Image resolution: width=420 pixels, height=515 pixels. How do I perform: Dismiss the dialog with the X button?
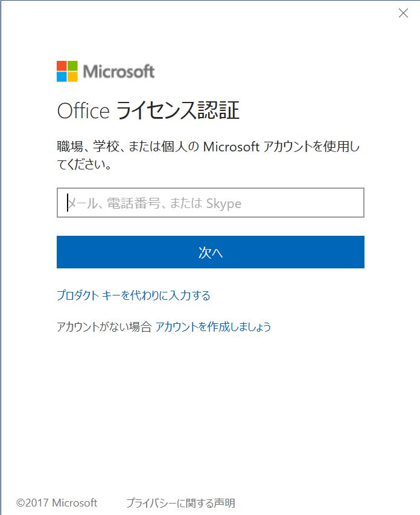(x=403, y=13)
